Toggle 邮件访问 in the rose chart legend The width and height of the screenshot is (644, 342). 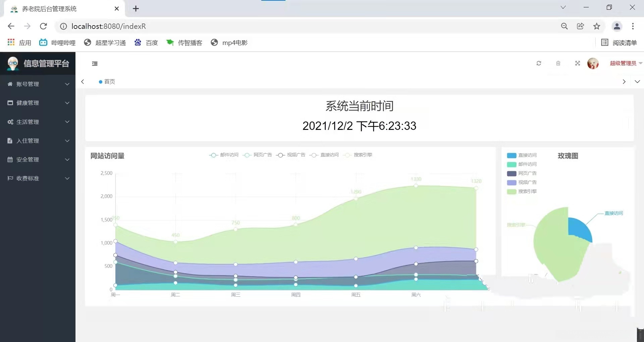tap(522, 164)
